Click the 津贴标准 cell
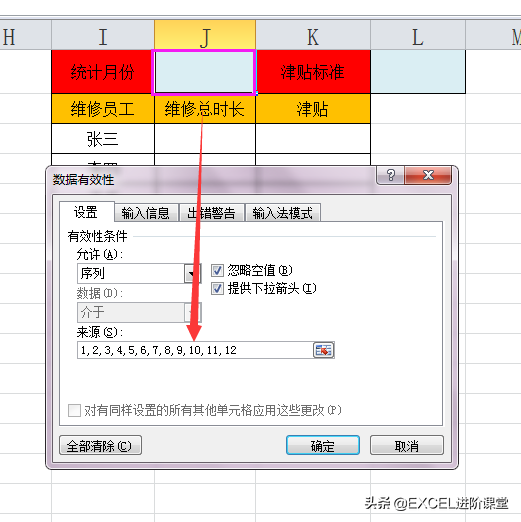521x522 pixels. tap(313, 72)
